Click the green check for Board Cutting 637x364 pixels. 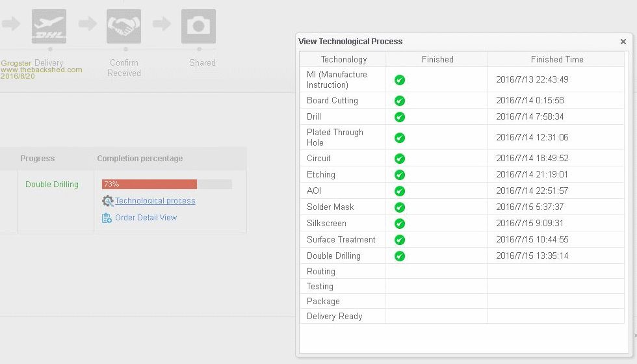tap(400, 101)
